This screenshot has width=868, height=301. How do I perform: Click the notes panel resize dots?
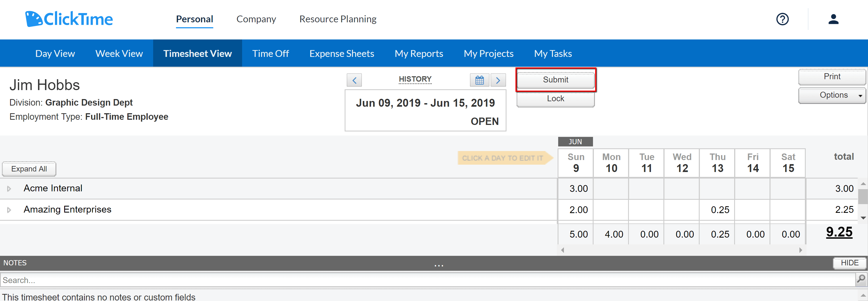[439, 265]
